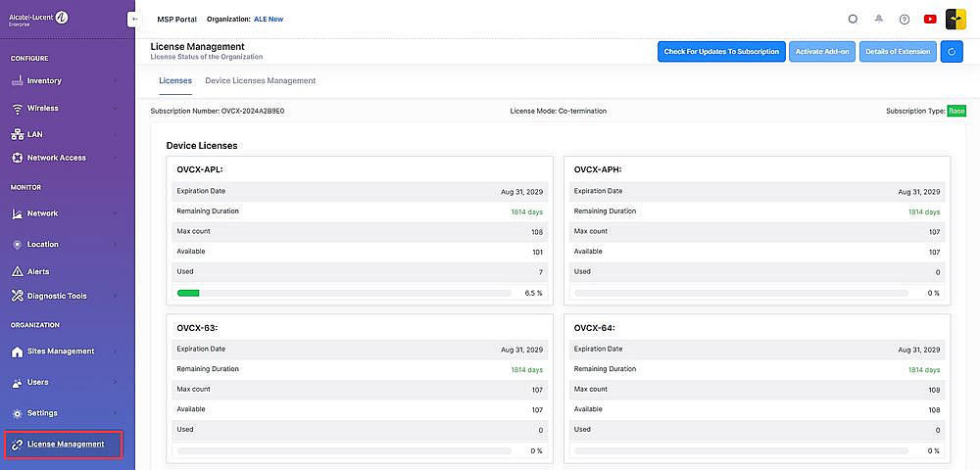This screenshot has height=470, width=980.
Task: Open the user profile avatar
Action: pyautogui.click(x=956, y=19)
